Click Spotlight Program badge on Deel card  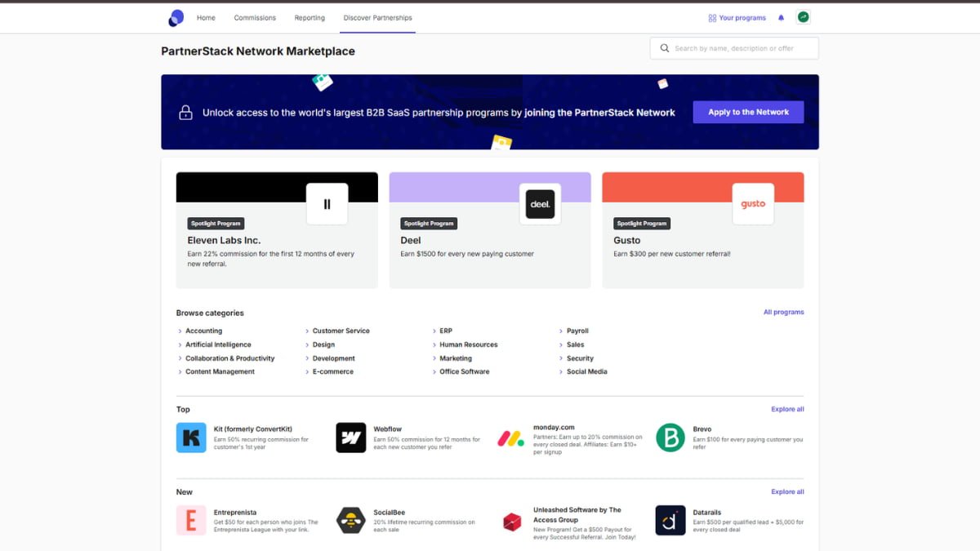tap(429, 223)
